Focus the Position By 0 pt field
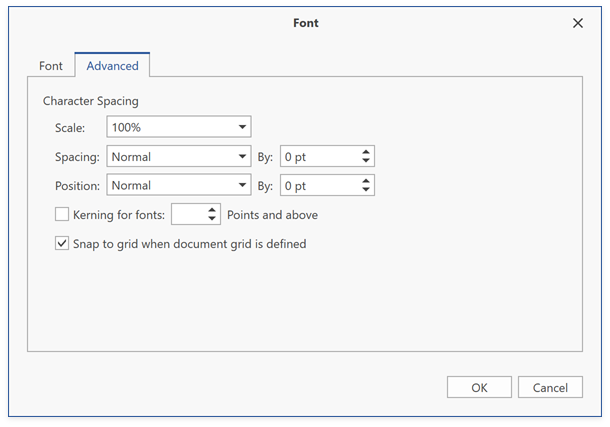 coord(321,185)
